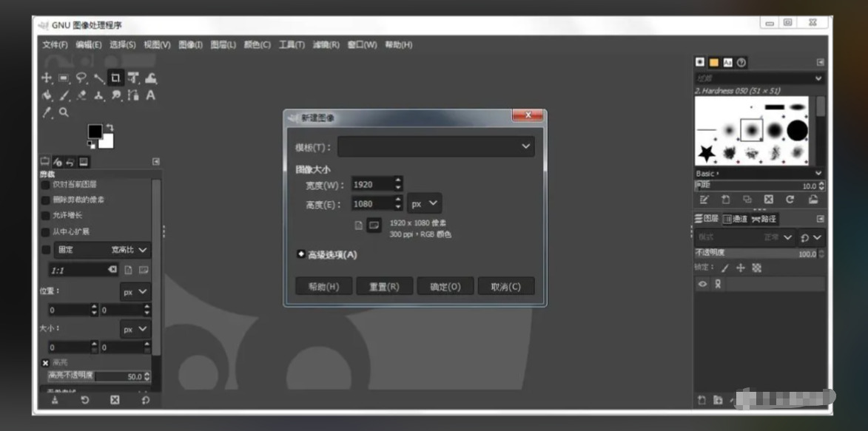Image resolution: width=868 pixels, height=431 pixels.
Task: Switch to the 路径 paths tab
Action: click(x=764, y=219)
